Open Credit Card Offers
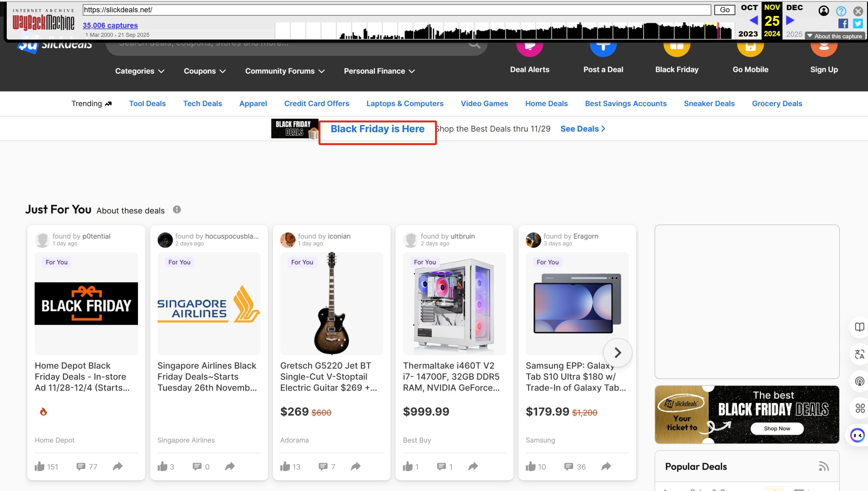 point(317,103)
